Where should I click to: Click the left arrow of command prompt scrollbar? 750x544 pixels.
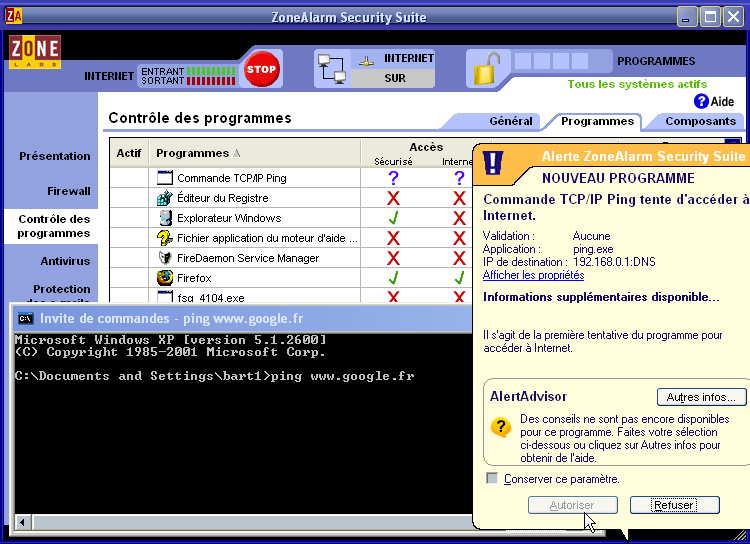(22, 522)
